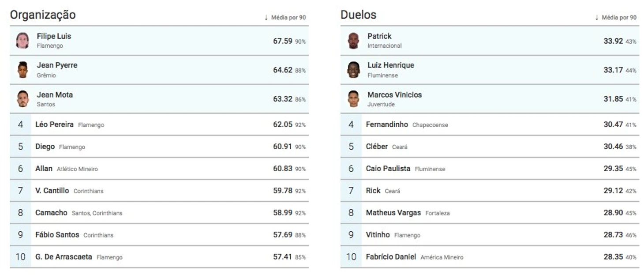Click Luiz Henrique's avatar image
Screen dimensions: 644x275
[x=353, y=70]
